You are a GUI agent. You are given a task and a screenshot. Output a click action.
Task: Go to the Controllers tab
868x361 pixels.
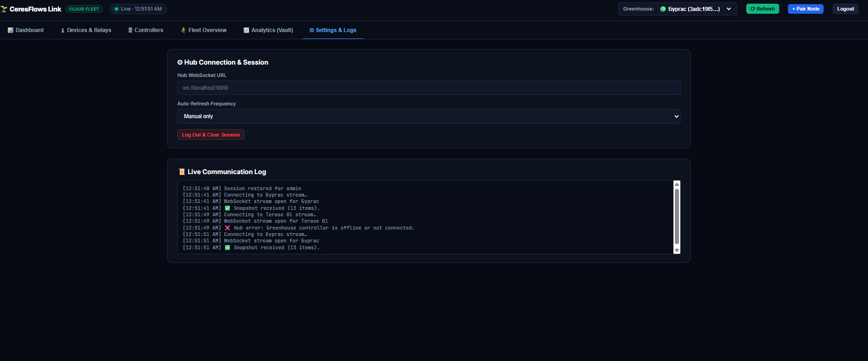(x=146, y=30)
